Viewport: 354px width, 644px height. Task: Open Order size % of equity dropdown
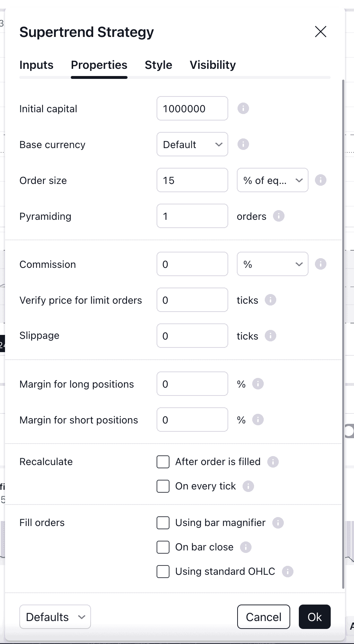coord(273,180)
